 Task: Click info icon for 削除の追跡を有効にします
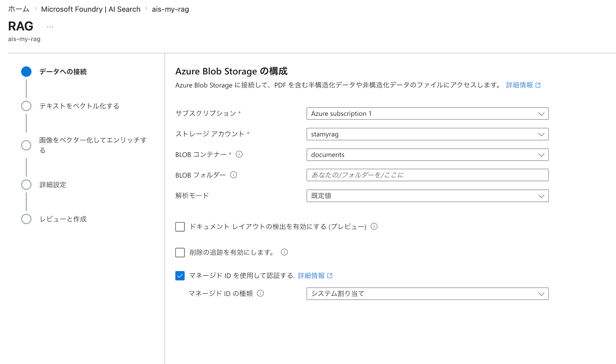point(284,252)
